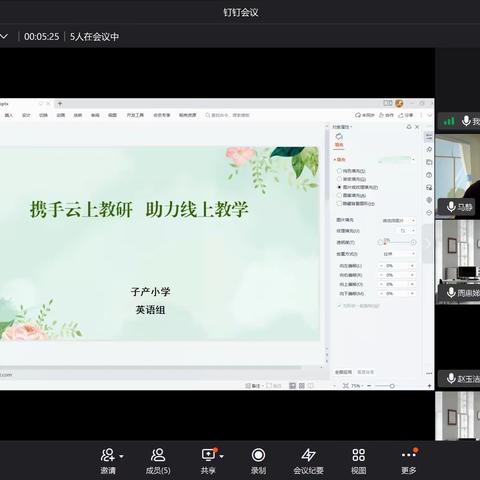The image size is (480, 480).
Task: Open the 邀请 invite participants icon
Action: (108, 455)
